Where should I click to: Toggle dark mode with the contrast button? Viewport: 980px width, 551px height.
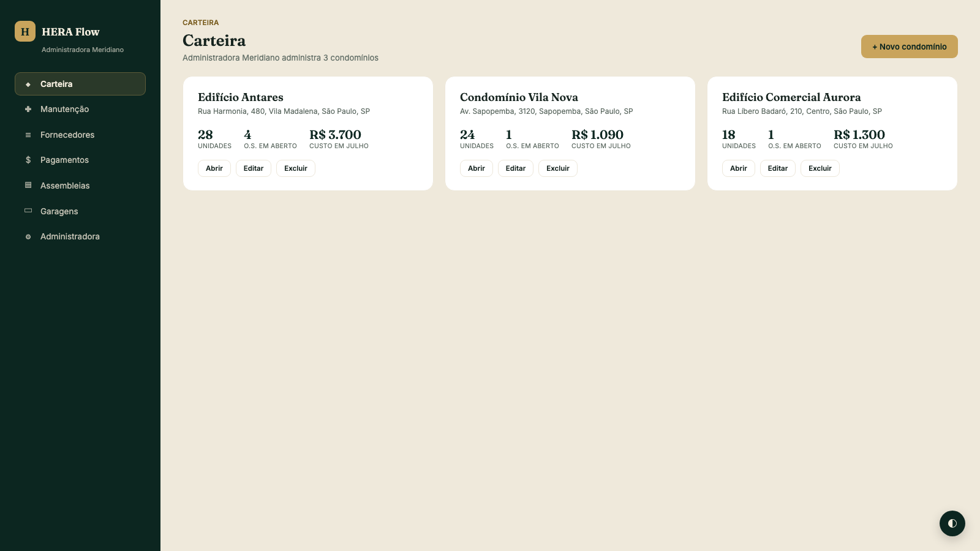tap(952, 523)
